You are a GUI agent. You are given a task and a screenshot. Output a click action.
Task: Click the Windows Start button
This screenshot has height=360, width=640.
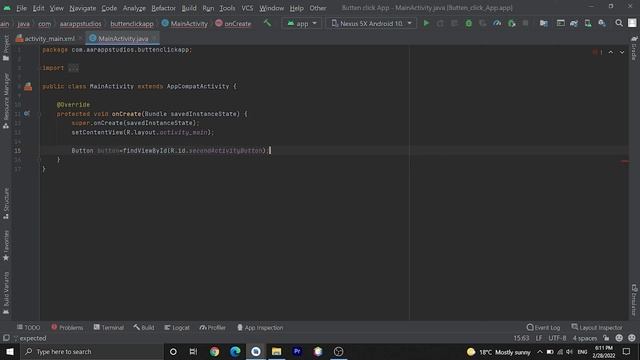pyautogui.click(x=10, y=351)
